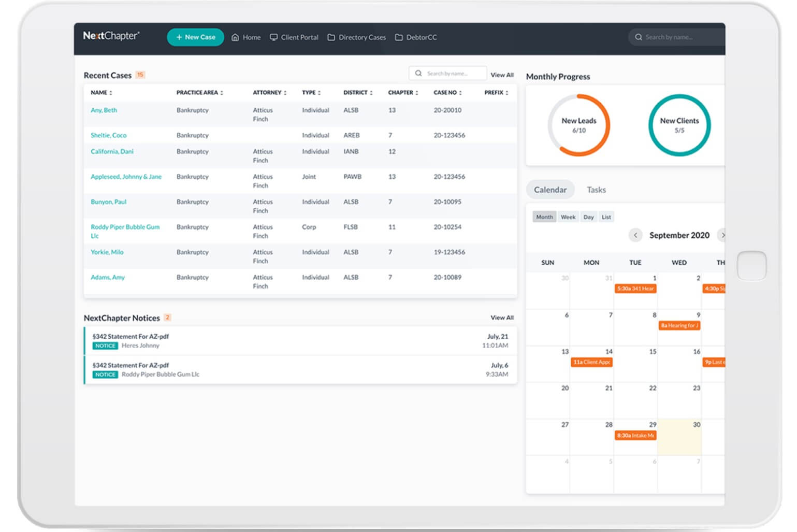This screenshot has width=797, height=532.
Task: Open the Bunyon, Paul case
Action: coord(108,202)
